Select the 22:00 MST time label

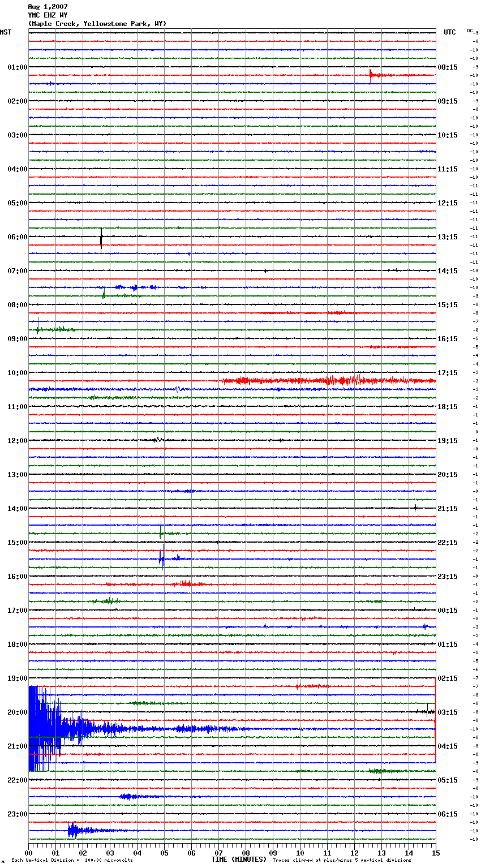pos(18,780)
